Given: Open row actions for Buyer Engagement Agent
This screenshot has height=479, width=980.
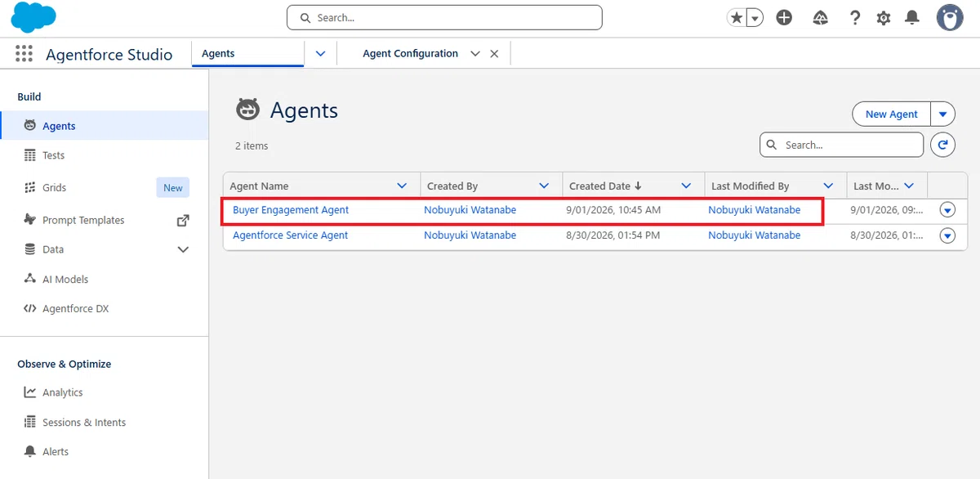Looking at the screenshot, I should [x=947, y=210].
